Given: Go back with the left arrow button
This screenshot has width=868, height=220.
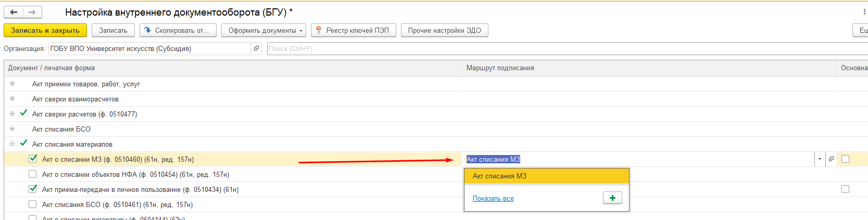Looking at the screenshot, I should pyautogui.click(x=14, y=12).
